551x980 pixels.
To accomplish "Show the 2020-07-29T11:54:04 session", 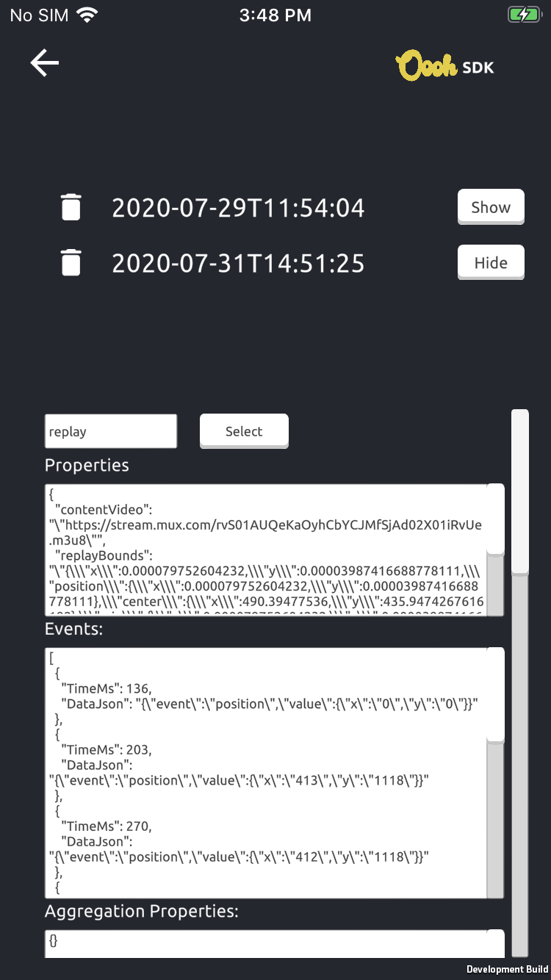I will click(491, 207).
